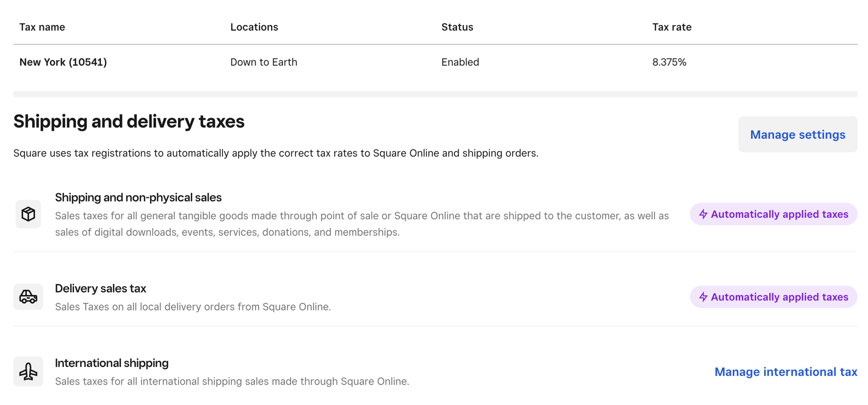Click Automatically applied taxes badge for delivery
Screen dimensions: 868x405
(774, 297)
